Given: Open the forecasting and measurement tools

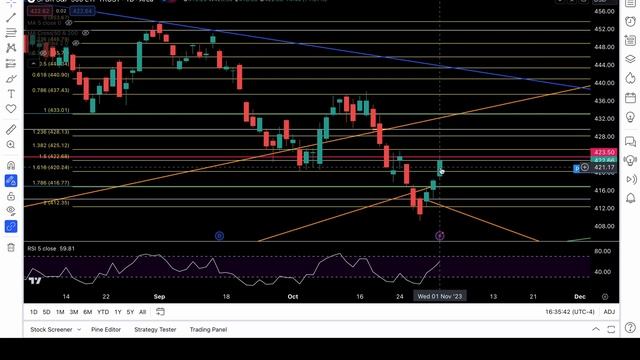Looking at the screenshot, I should 11,63.
